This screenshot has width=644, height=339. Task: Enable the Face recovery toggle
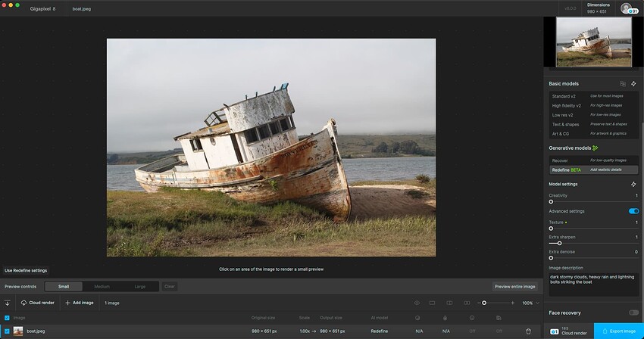(x=633, y=313)
